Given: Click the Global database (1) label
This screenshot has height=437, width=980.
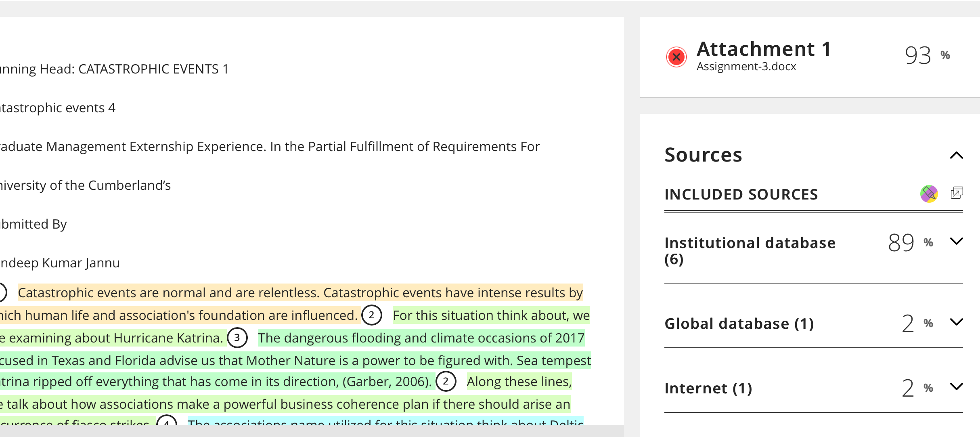Looking at the screenshot, I should point(739,324).
